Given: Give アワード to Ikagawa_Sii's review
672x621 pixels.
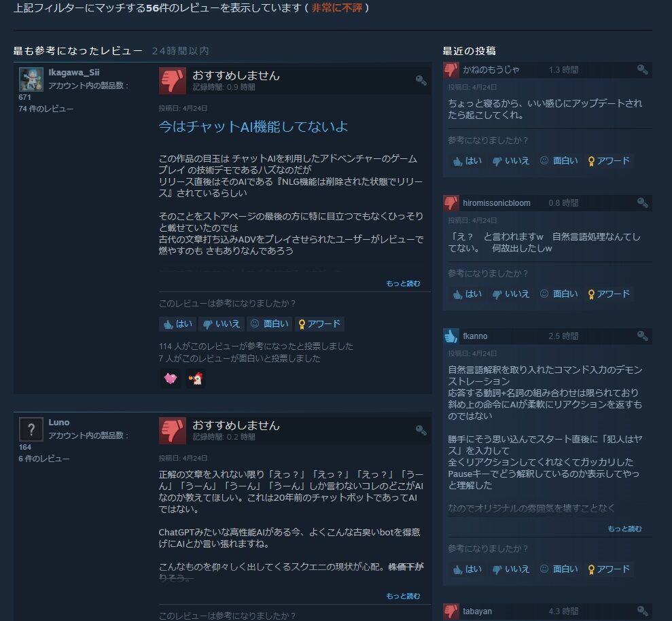Looking at the screenshot, I should click(x=320, y=324).
